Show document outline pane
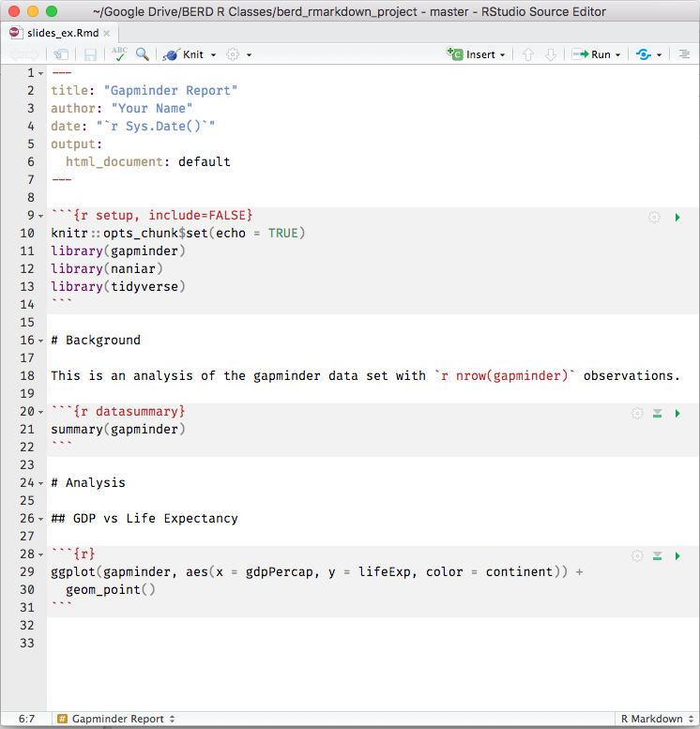Image resolution: width=700 pixels, height=729 pixels. click(x=684, y=54)
